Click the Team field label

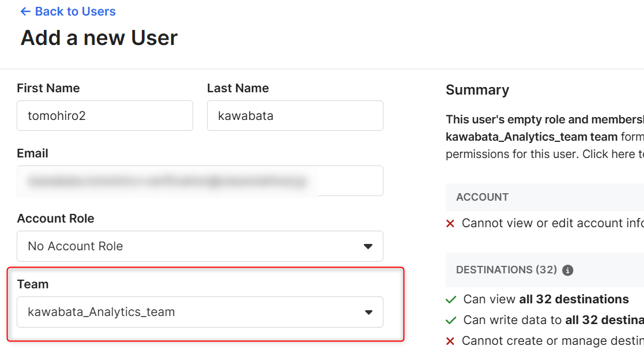point(33,284)
